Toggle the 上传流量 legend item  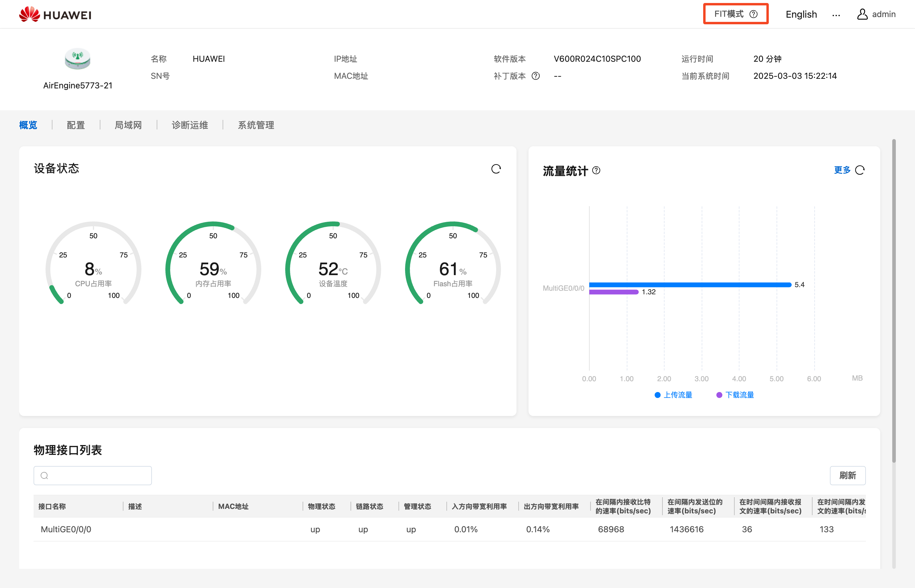pos(674,395)
